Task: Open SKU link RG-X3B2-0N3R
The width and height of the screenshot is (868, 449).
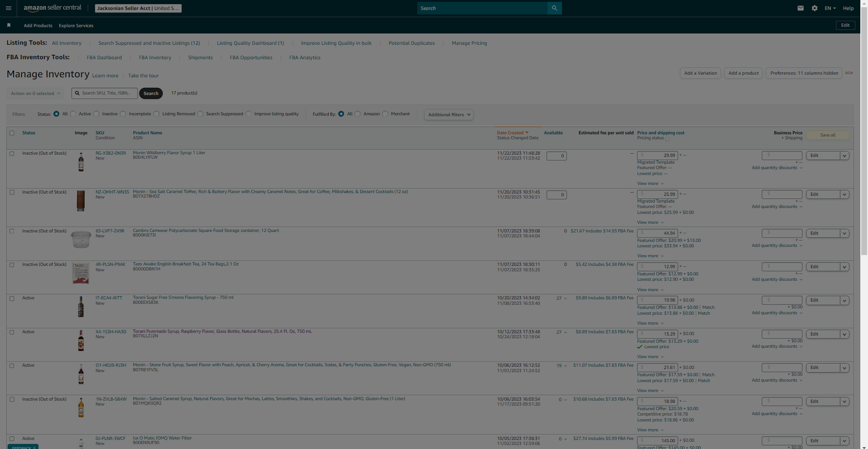Action: click(x=111, y=153)
